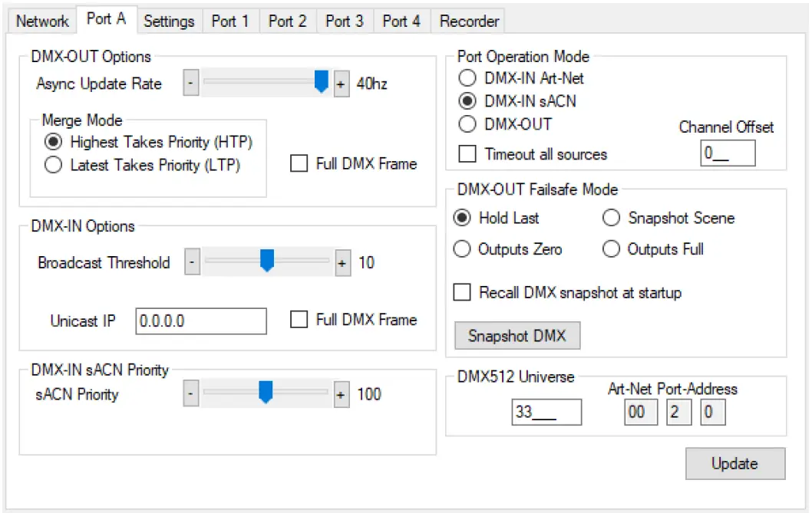The image size is (812, 513).
Task: Increase Async Update Rate with plus button
Action: click(x=342, y=83)
